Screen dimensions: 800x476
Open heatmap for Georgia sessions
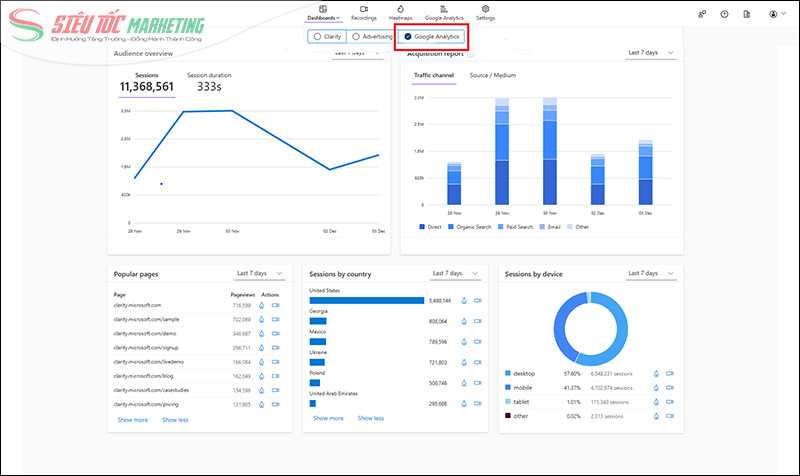464,321
